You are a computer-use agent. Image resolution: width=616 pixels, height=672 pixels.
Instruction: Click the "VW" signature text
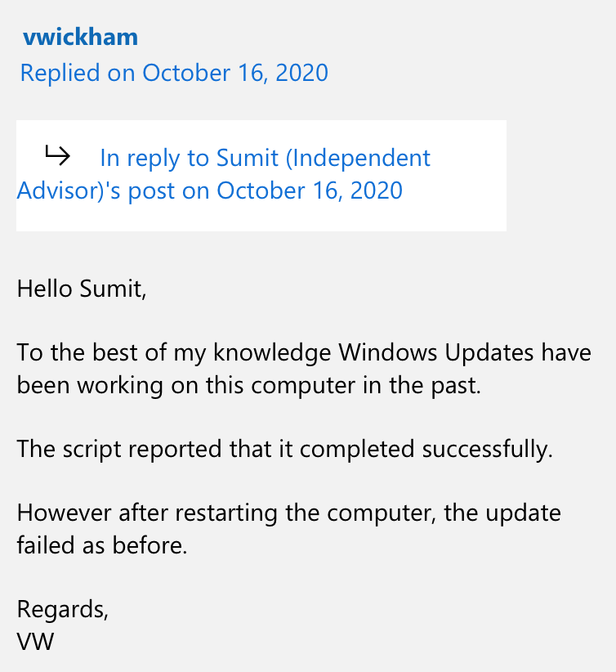[35, 641]
